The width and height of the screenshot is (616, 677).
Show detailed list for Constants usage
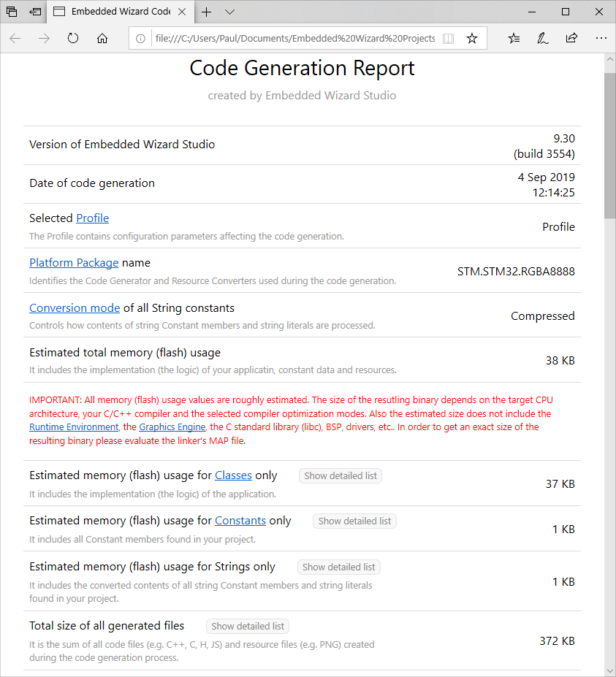[x=354, y=521]
